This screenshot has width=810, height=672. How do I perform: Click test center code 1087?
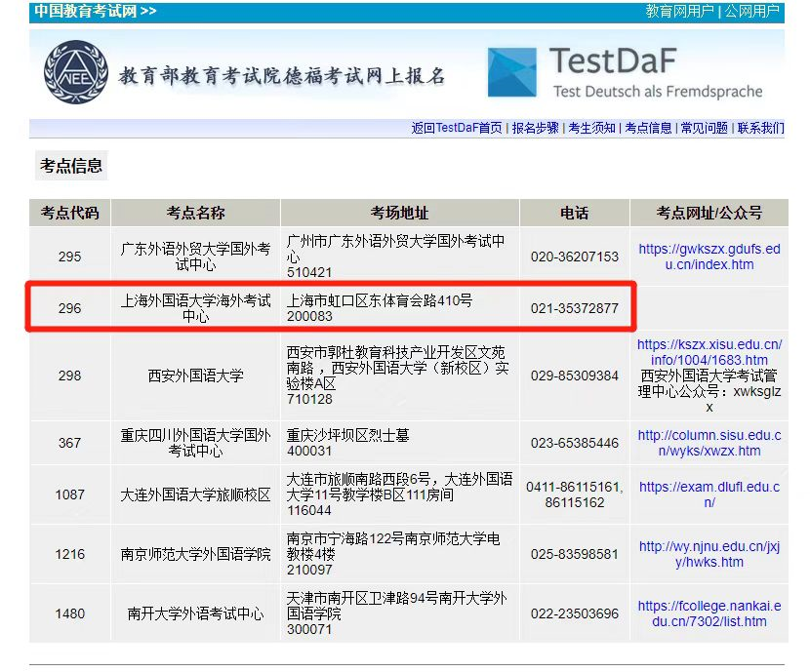[x=69, y=494]
